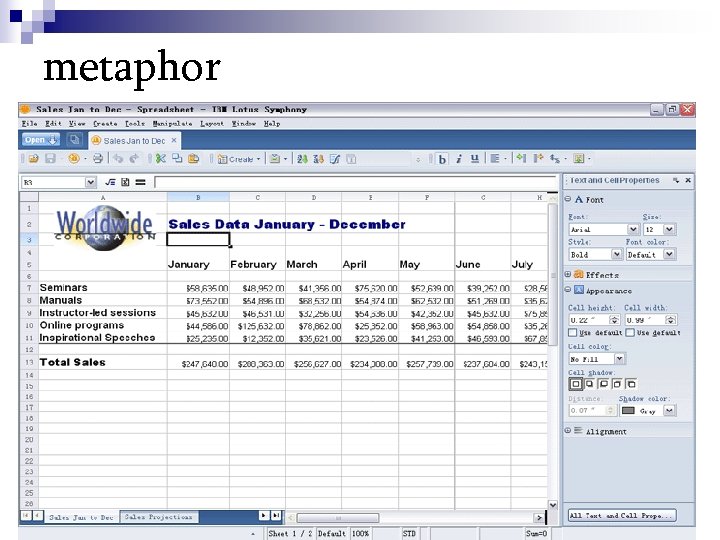Click the text alignment toolbar icon

495,159
